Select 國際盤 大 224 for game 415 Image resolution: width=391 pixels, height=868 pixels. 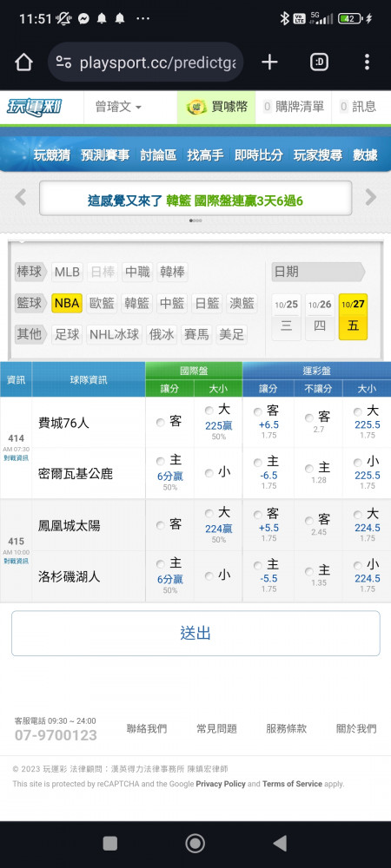(209, 514)
